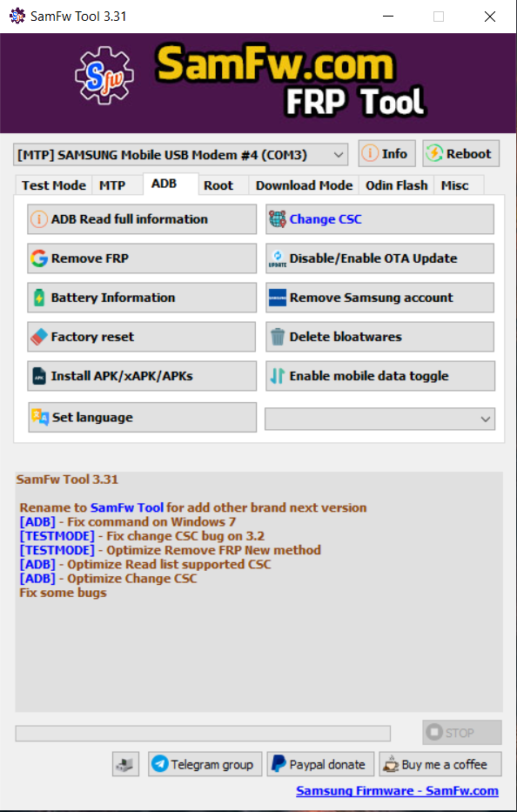Click the Paypal donate button
Screen dimensions: 517x812
click(x=320, y=764)
